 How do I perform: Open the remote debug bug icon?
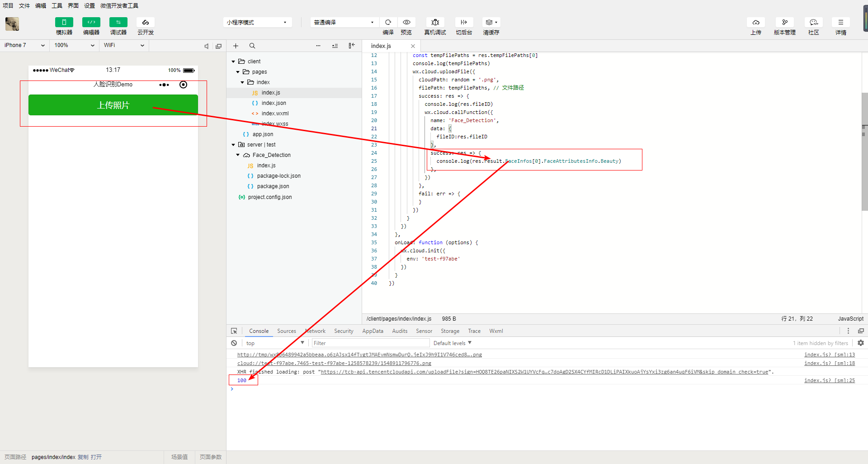(435, 22)
